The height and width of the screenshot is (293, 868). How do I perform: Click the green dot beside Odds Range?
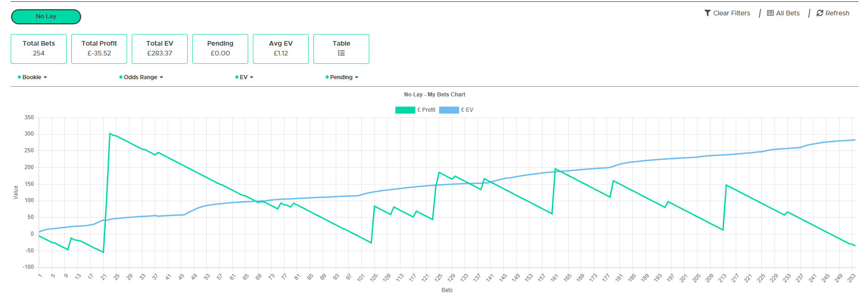point(121,77)
